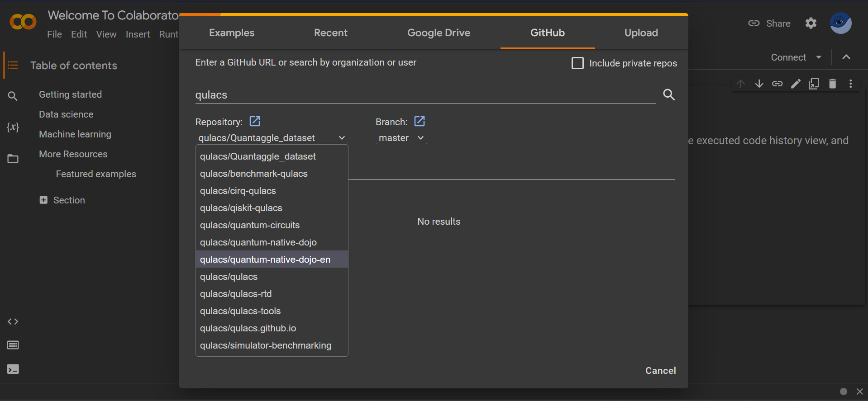Viewport: 868px width, 401px height.
Task: Copy link to cell icon
Action: click(777, 84)
